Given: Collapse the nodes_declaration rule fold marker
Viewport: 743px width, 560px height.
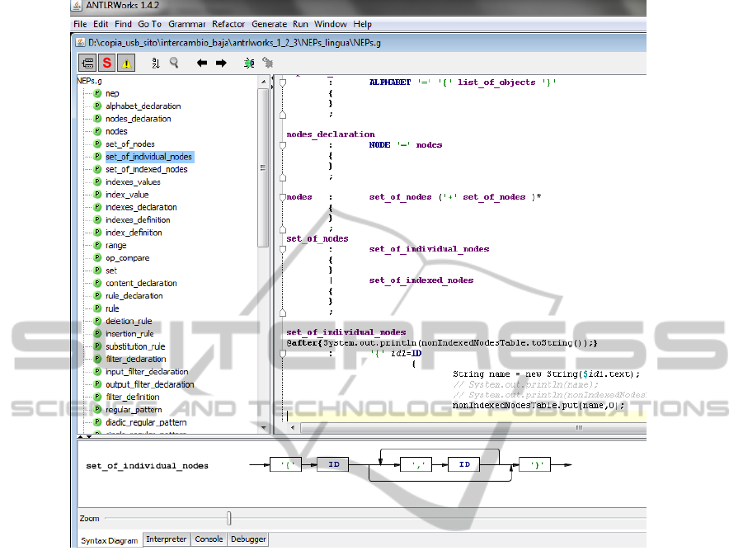Looking at the screenshot, I should (282, 145).
